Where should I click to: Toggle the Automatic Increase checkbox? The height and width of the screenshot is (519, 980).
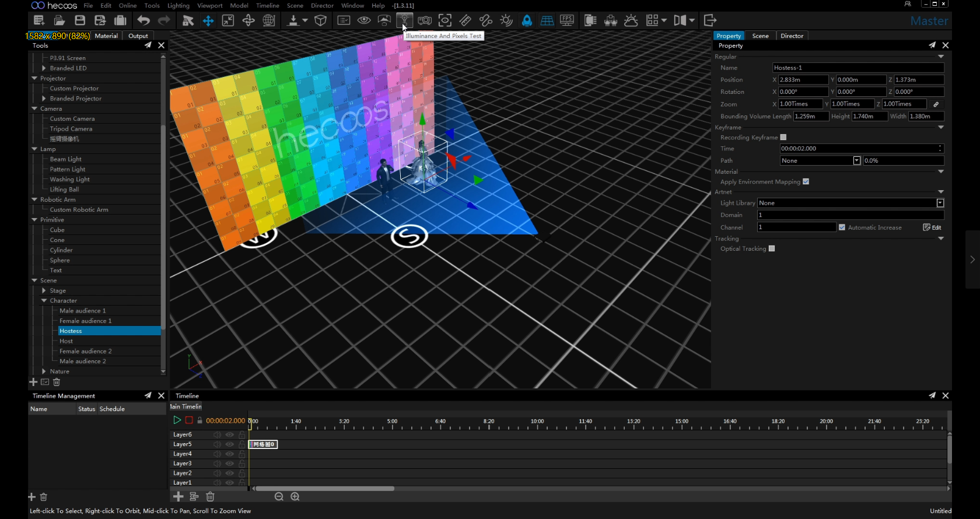pos(842,227)
